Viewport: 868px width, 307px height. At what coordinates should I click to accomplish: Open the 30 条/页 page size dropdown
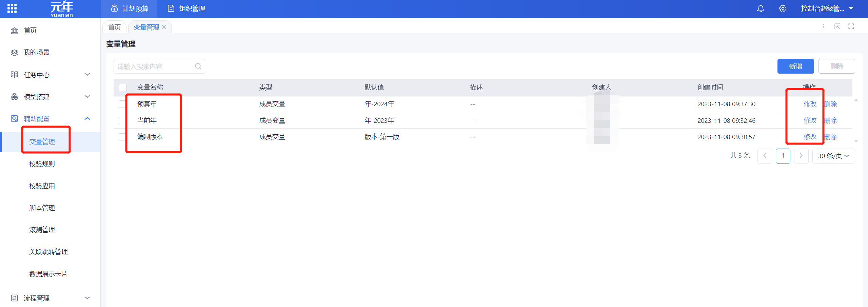[833, 156]
